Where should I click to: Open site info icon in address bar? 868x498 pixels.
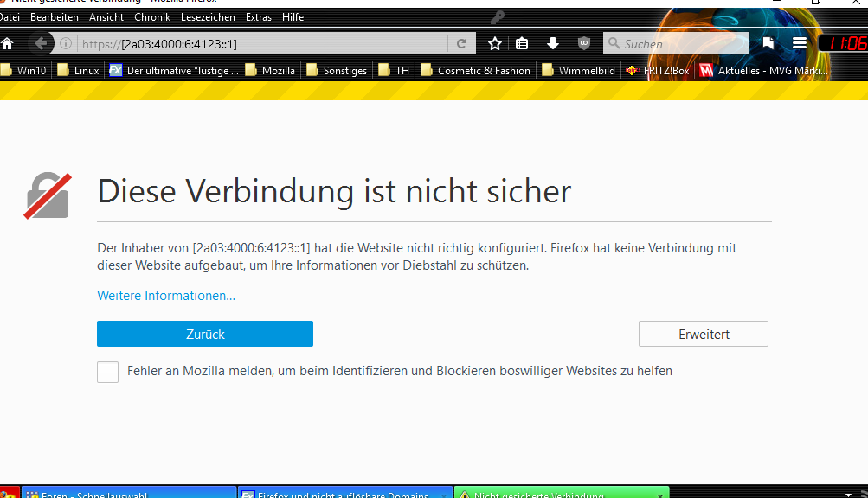point(65,43)
